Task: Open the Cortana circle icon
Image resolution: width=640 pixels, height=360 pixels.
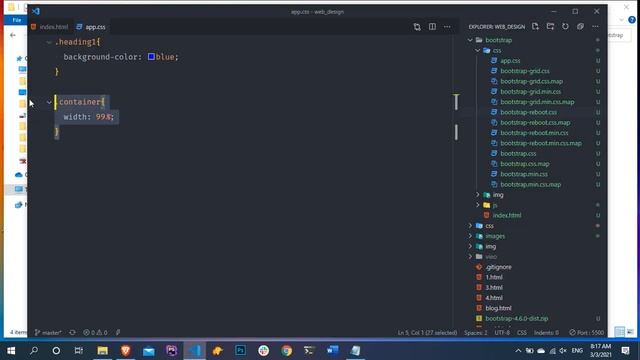Action: coord(56,351)
